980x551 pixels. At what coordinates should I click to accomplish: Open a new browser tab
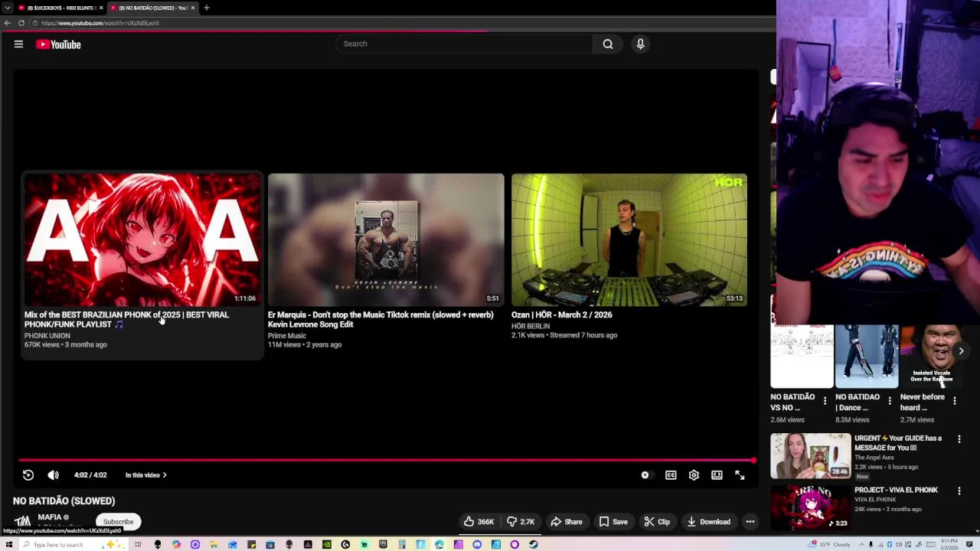tap(207, 8)
